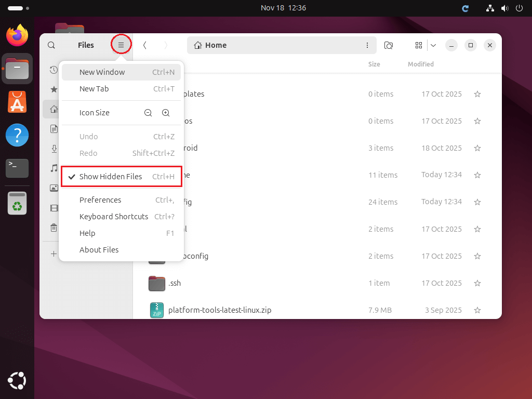Image resolution: width=532 pixels, height=399 pixels.
Task: Launch Firefox from the dock
Action: (x=17, y=35)
